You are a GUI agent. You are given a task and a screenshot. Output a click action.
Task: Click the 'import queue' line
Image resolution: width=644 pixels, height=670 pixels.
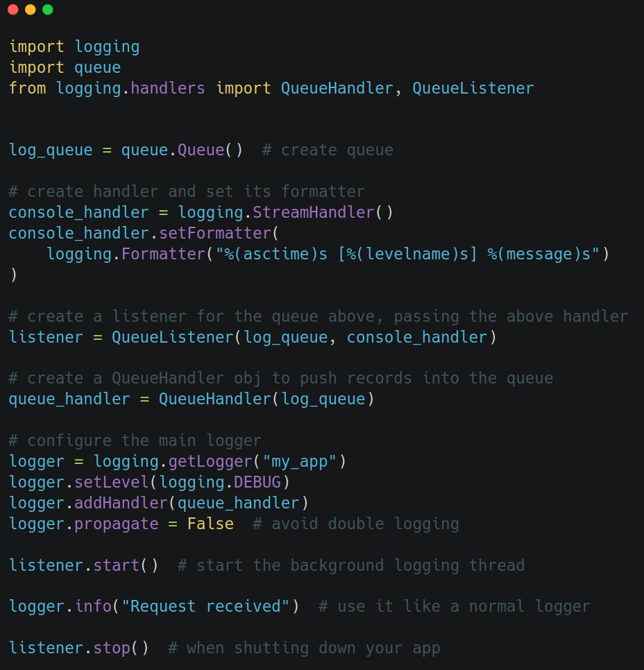tap(65, 67)
